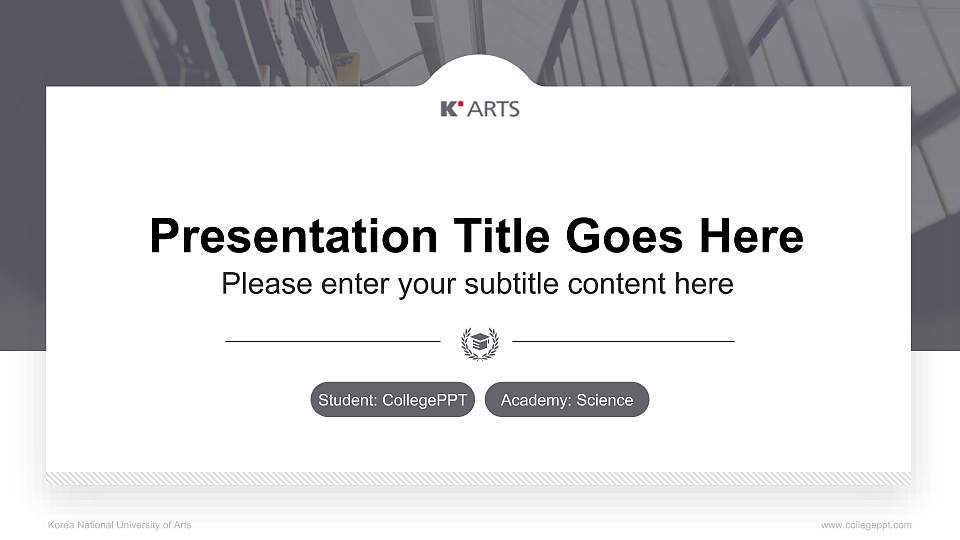
Task: Open the www.collegeppt.com link
Action: point(866,525)
